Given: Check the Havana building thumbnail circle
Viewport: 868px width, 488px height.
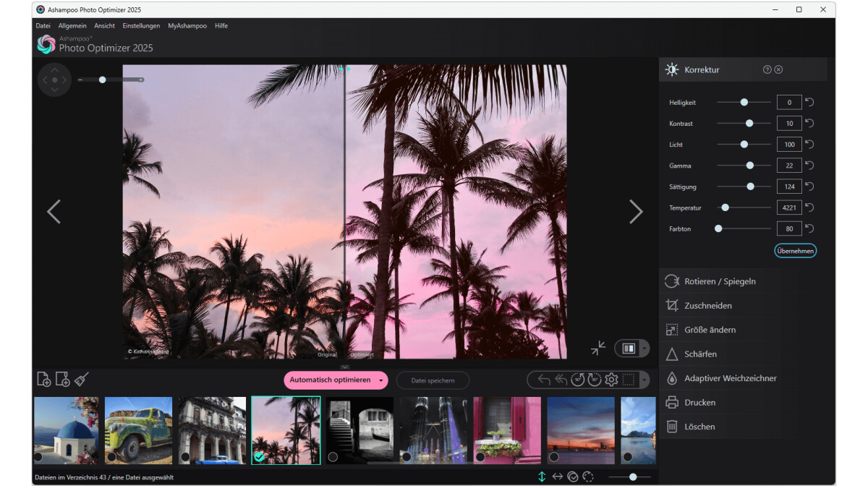Looking at the screenshot, I should point(185,457).
